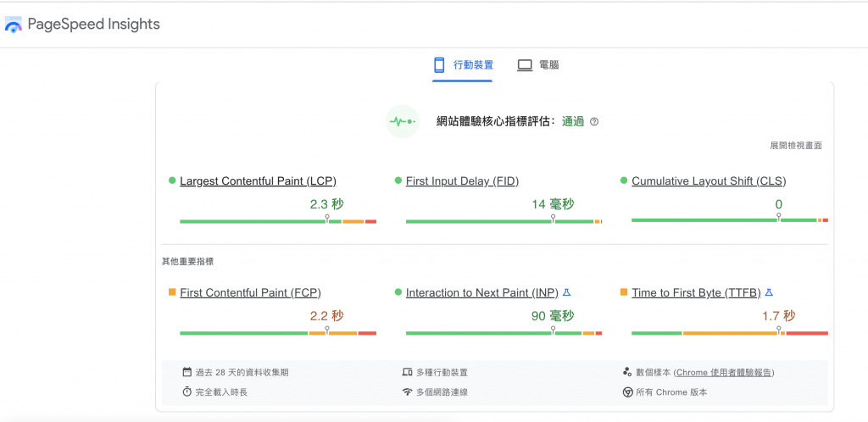868x422 pixels.
Task: Click 展開檢視畫面 to expand the view
Action: (795, 146)
